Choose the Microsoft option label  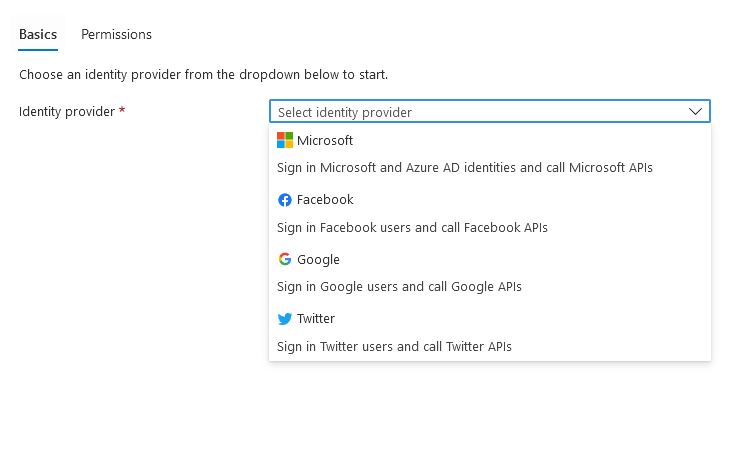point(325,141)
